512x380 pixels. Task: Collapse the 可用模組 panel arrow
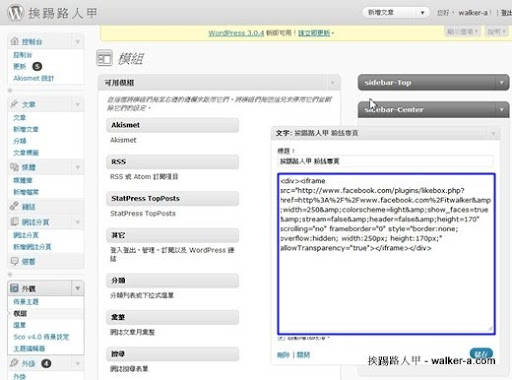[x=332, y=83]
